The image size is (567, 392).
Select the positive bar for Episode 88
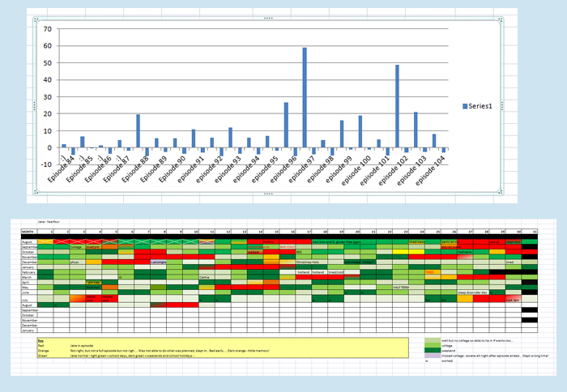[138, 131]
